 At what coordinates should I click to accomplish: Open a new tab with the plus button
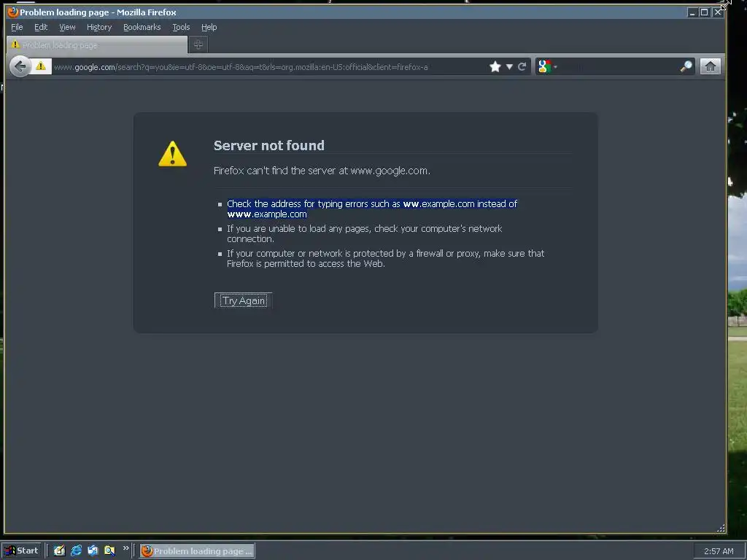coord(198,44)
